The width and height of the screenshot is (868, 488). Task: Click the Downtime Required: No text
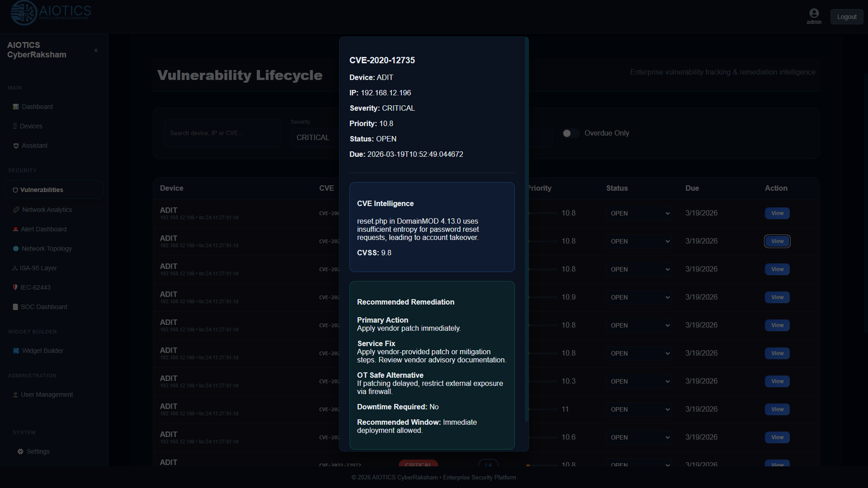point(398,407)
